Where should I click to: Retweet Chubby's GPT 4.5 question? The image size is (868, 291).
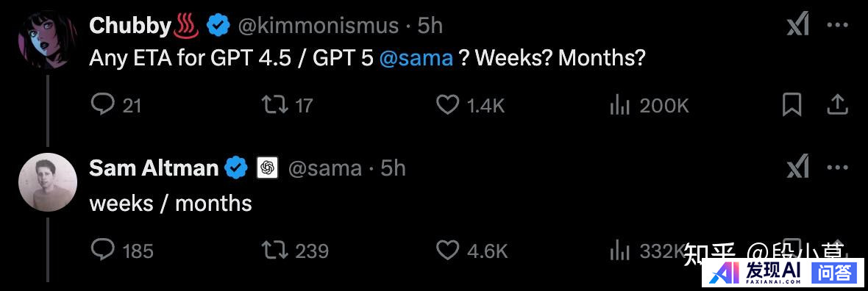point(287,104)
